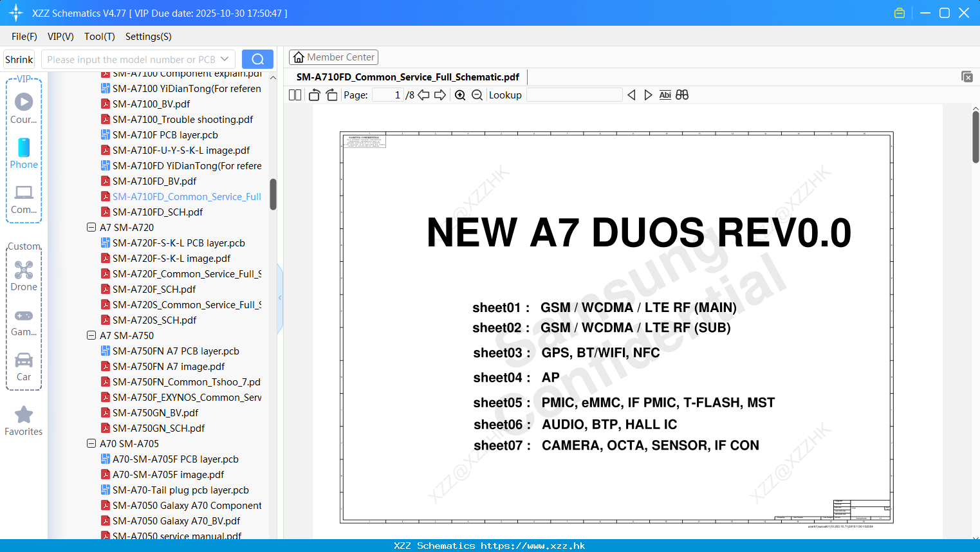Click the XZZ star logo icon

[x=16, y=13]
